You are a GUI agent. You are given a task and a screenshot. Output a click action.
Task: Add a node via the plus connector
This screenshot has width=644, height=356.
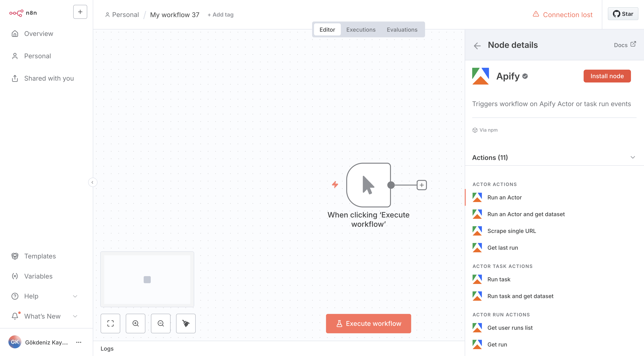[x=422, y=185]
